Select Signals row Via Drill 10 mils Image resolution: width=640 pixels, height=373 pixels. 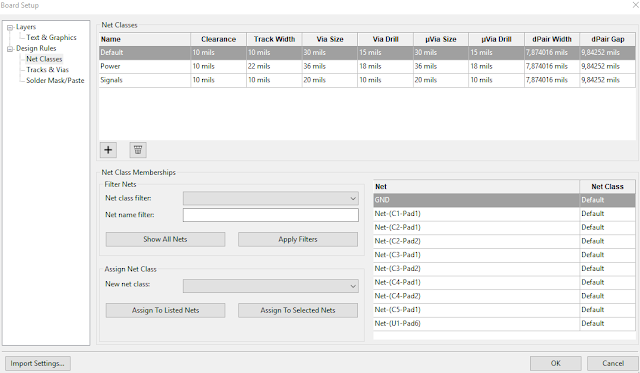coord(385,80)
